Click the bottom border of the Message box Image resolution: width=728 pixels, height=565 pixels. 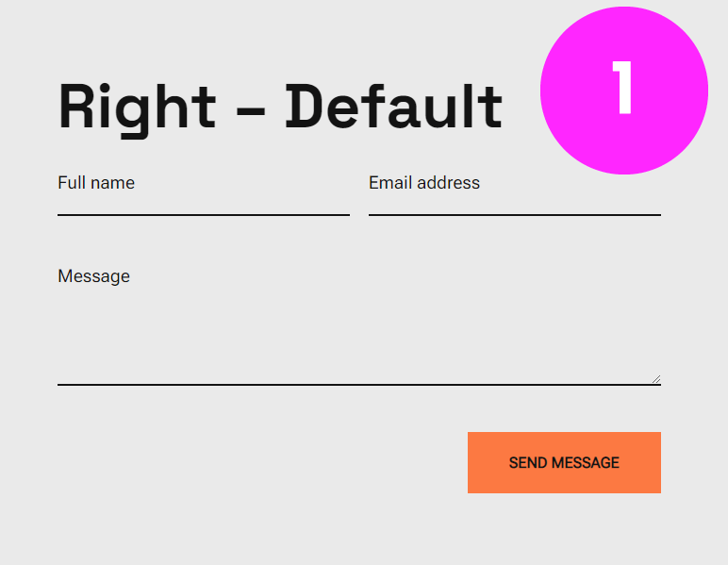[x=359, y=385]
